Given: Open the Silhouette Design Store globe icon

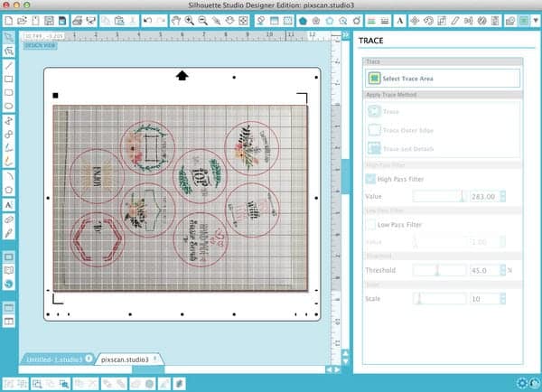Looking at the screenshot, I should [x=9, y=284].
